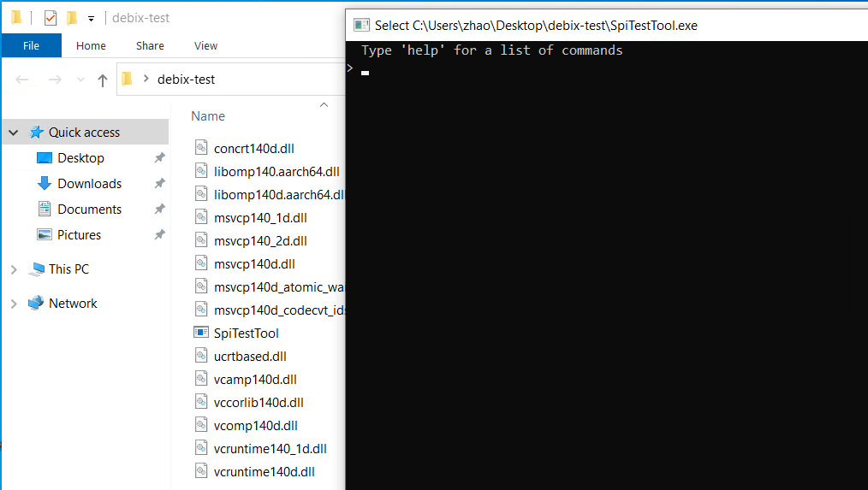
Task: Collapse the Quick access tree node
Action: click(14, 133)
